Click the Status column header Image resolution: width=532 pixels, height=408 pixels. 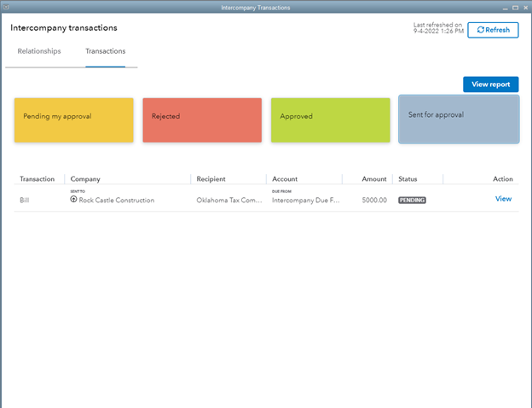(x=408, y=179)
